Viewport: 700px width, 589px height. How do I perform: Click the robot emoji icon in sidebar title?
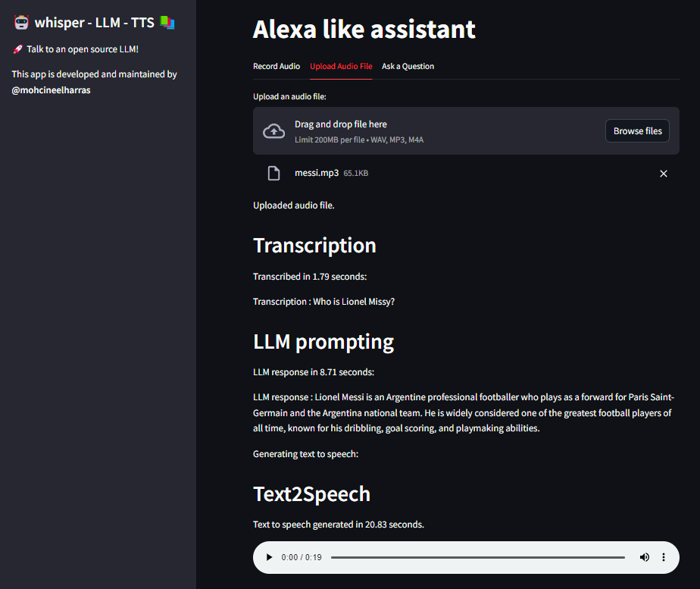(x=21, y=22)
